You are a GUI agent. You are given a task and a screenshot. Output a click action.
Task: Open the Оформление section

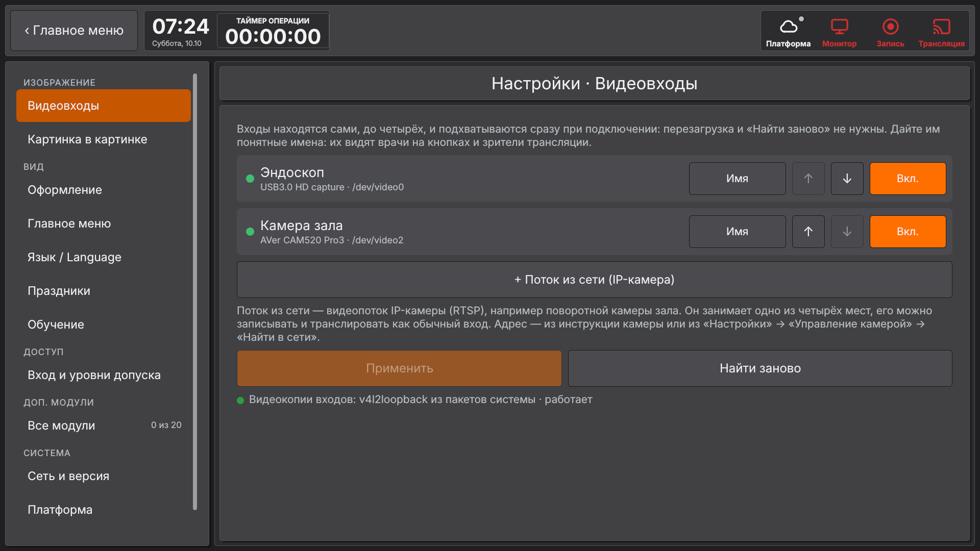click(104, 190)
